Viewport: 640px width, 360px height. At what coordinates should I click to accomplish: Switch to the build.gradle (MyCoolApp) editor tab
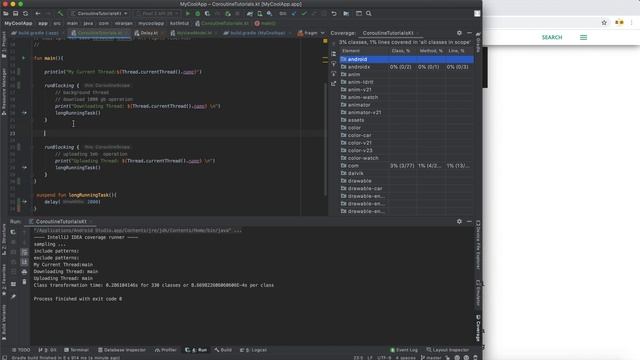(x=258, y=33)
